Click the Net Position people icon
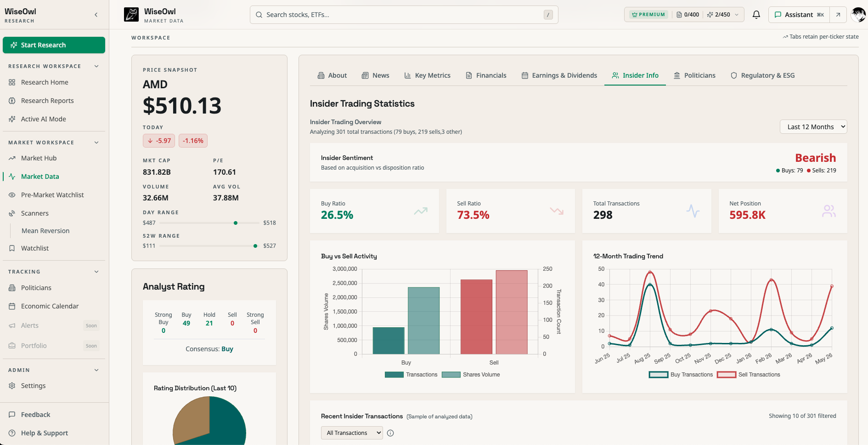Screen dimensions: 868x445 pos(829,211)
